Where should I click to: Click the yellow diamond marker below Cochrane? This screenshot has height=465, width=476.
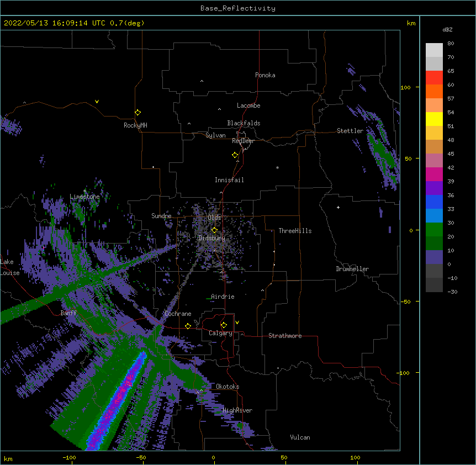(188, 326)
